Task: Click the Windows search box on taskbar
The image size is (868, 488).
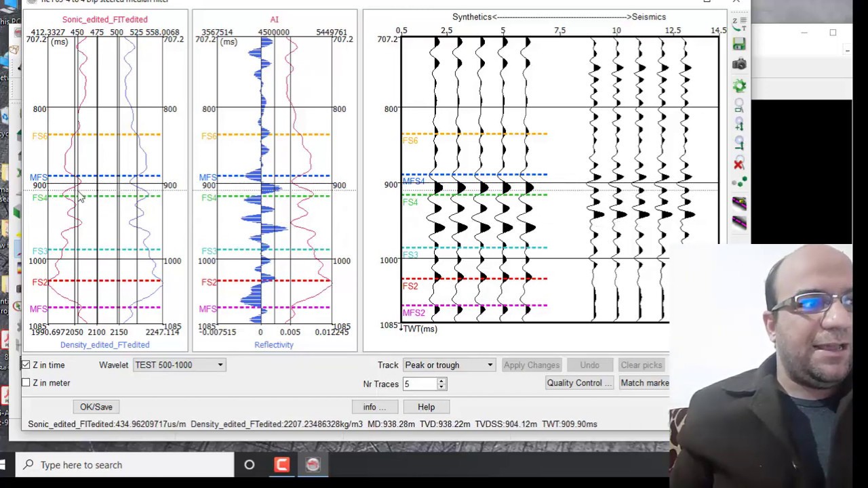Action: [x=126, y=465]
